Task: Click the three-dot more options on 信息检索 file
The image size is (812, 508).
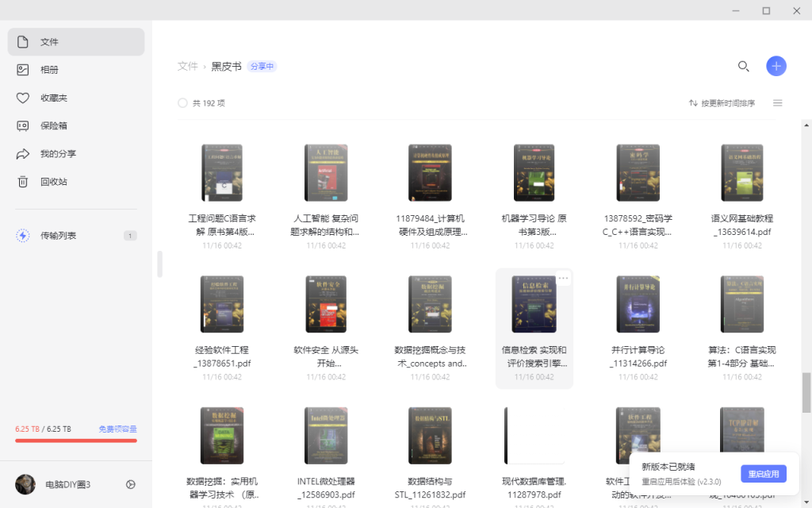Action: (563, 279)
